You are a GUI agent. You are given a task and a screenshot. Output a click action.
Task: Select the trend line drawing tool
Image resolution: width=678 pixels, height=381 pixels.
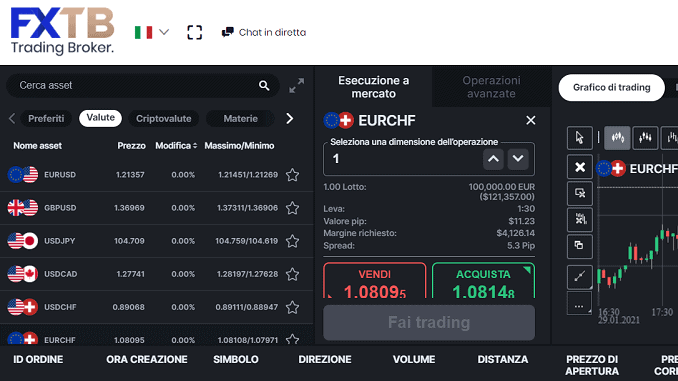pyautogui.click(x=580, y=277)
